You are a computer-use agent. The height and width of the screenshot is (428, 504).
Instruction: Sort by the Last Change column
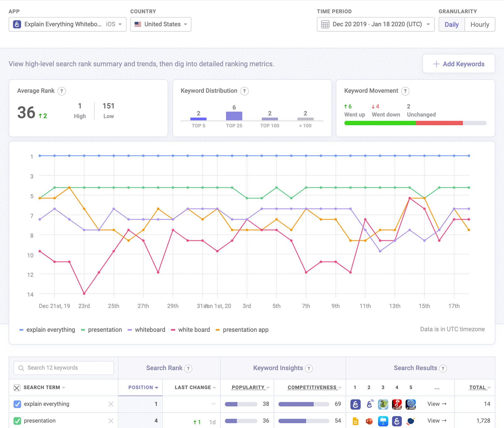[x=195, y=387]
